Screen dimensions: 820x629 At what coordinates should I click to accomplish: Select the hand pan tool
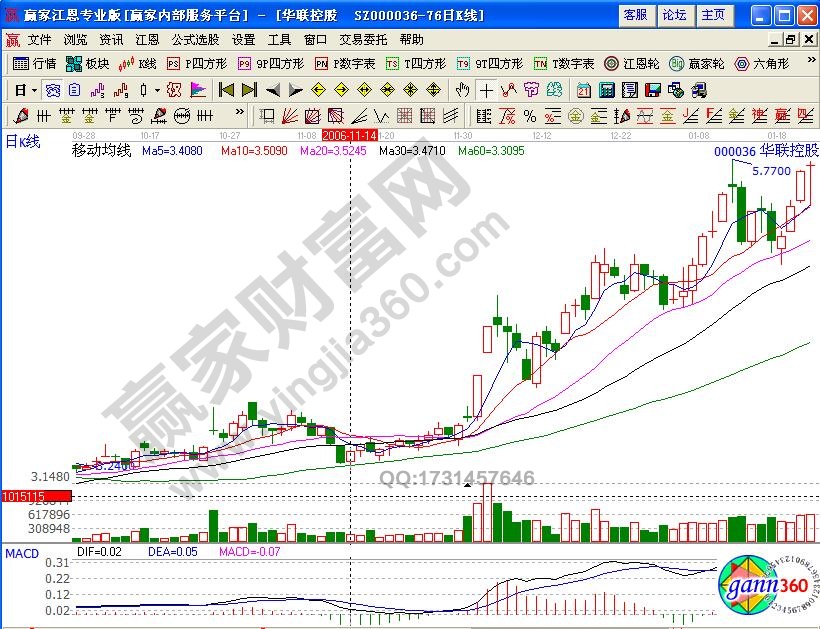(x=463, y=90)
